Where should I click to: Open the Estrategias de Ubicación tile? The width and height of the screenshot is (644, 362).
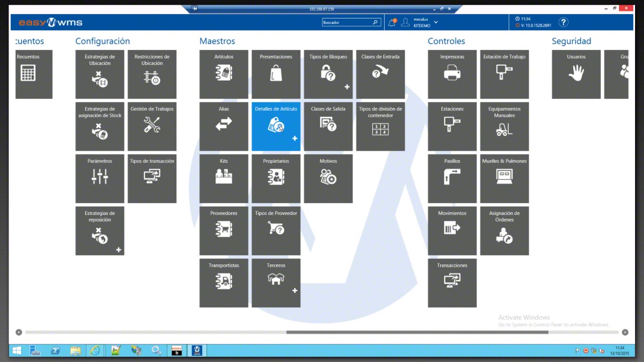100,74
